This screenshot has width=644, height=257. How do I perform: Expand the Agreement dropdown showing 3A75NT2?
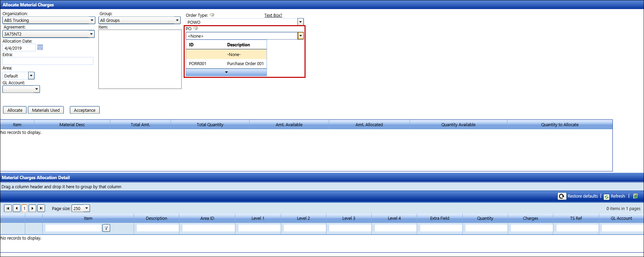point(91,34)
